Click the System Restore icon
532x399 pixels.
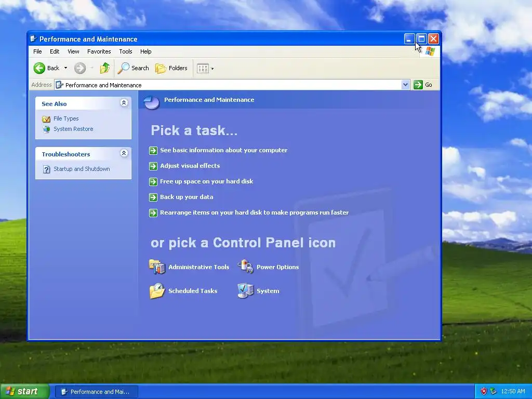(x=46, y=129)
